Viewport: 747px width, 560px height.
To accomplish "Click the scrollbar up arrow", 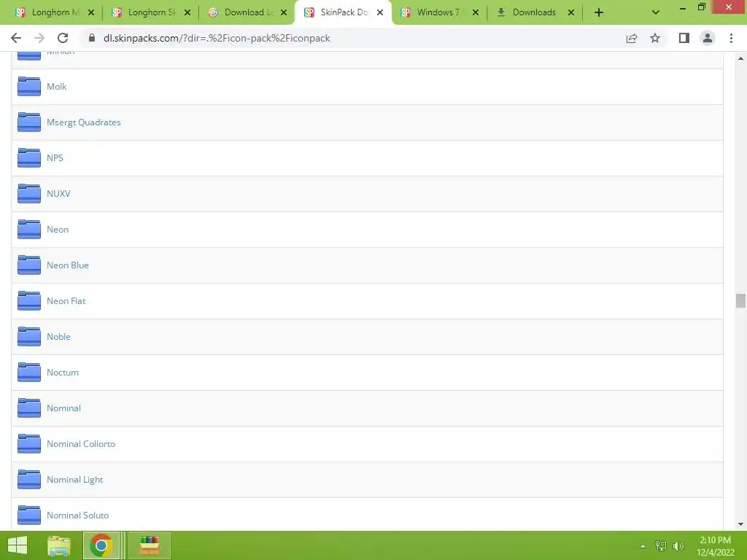I will tap(740, 58).
